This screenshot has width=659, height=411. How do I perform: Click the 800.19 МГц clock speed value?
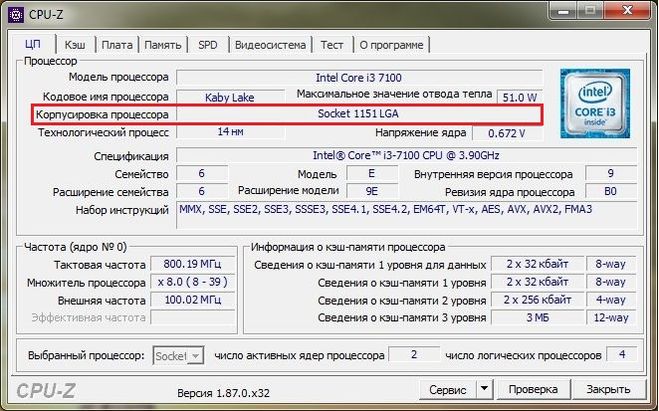[192, 264]
